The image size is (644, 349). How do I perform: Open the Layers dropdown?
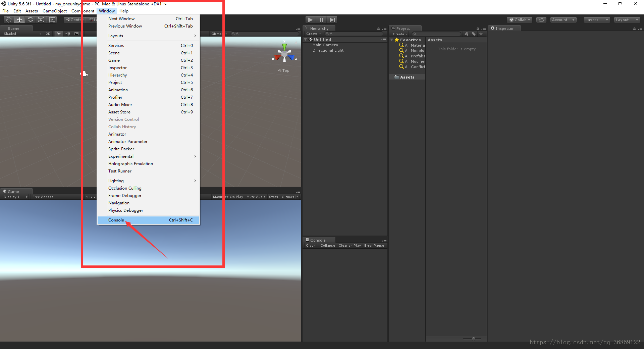point(597,20)
